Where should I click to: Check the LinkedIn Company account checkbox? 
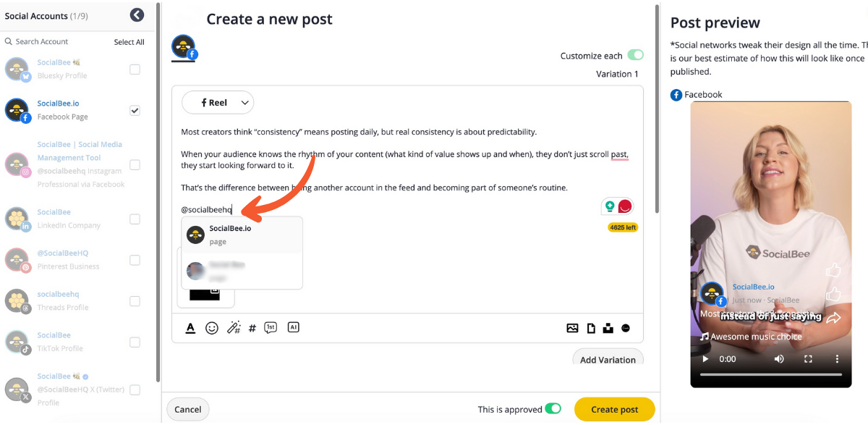pyautogui.click(x=135, y=219)
